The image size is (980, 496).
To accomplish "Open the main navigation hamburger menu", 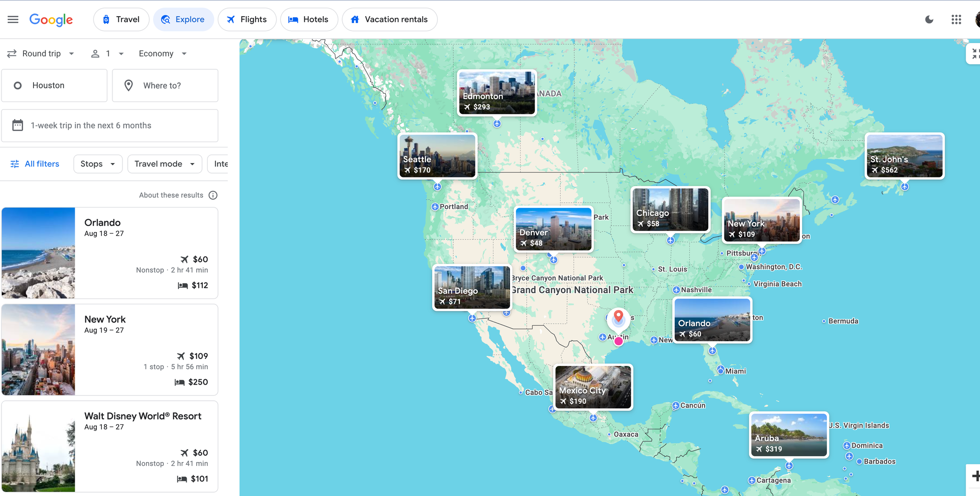I will point(13,19).
